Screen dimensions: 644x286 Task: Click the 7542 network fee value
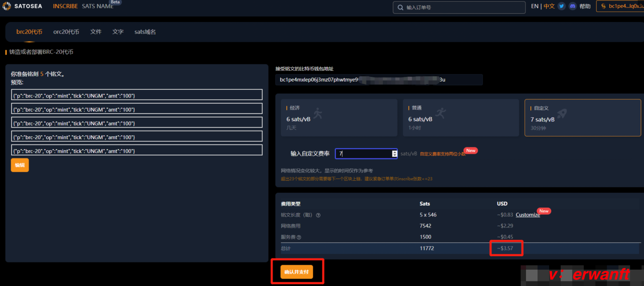(425, 226)
